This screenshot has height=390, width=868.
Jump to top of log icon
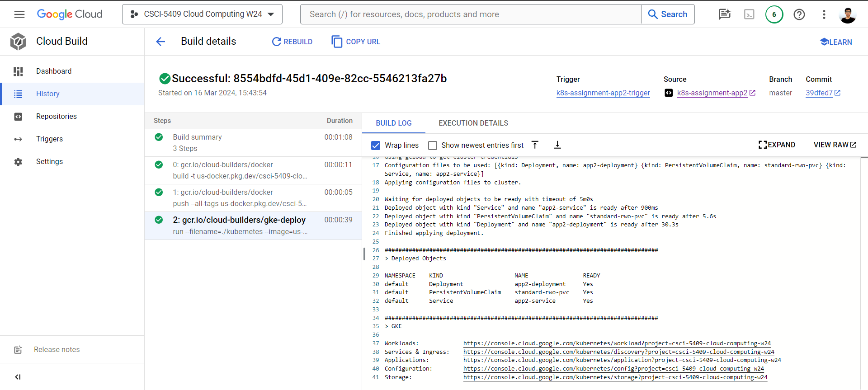(x=535, y=145)
